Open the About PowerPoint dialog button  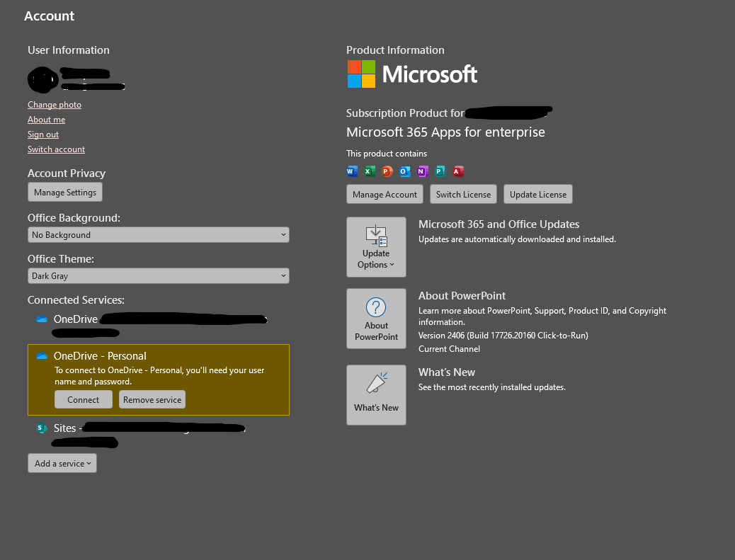[x=376, y=319]
